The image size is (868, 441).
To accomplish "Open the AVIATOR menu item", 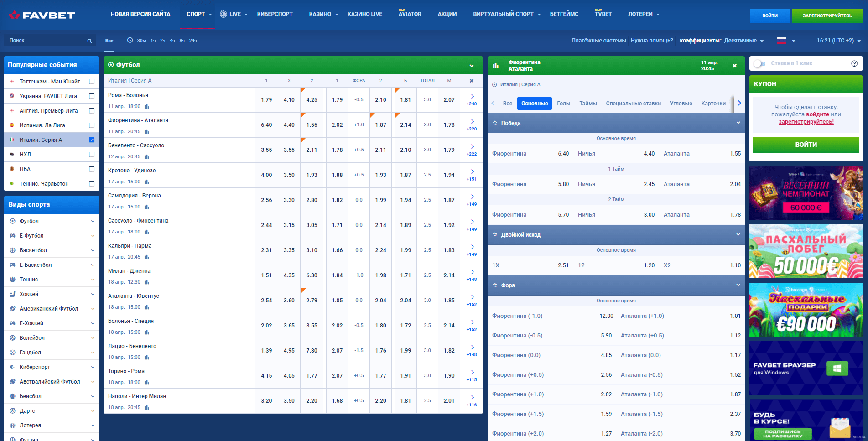I will point(410,14).
